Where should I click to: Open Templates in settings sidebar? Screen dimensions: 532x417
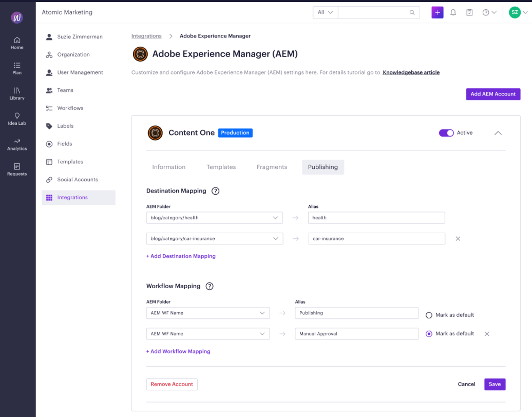coord(78,162)
